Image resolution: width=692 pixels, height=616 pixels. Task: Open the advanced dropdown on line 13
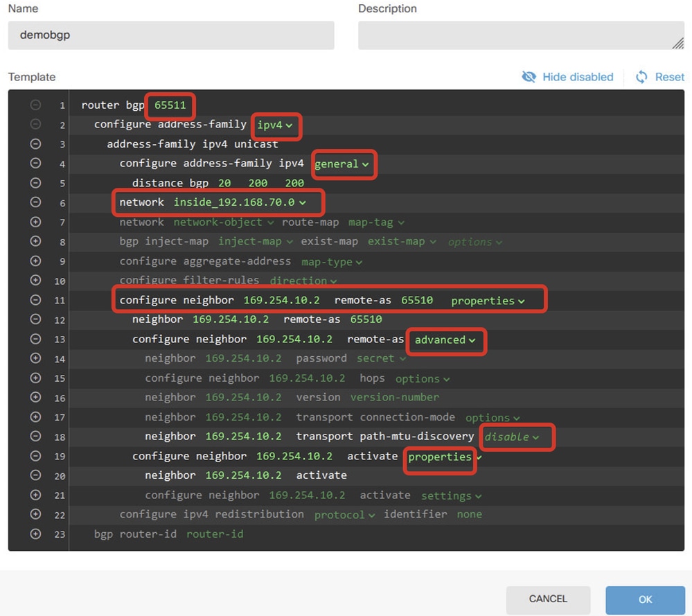pos(445,340)
